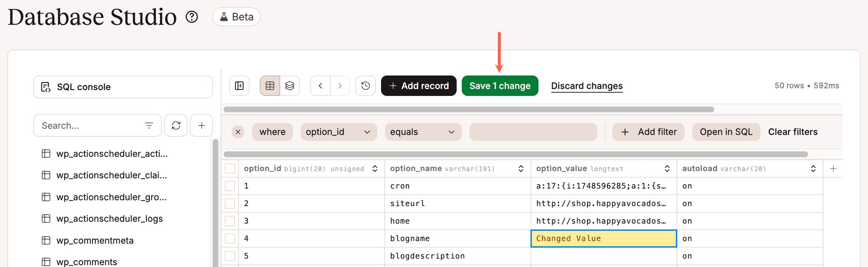Click the filter value input field
The height and width of the screenshot is (267, 868).
click(x=533, y=132)
